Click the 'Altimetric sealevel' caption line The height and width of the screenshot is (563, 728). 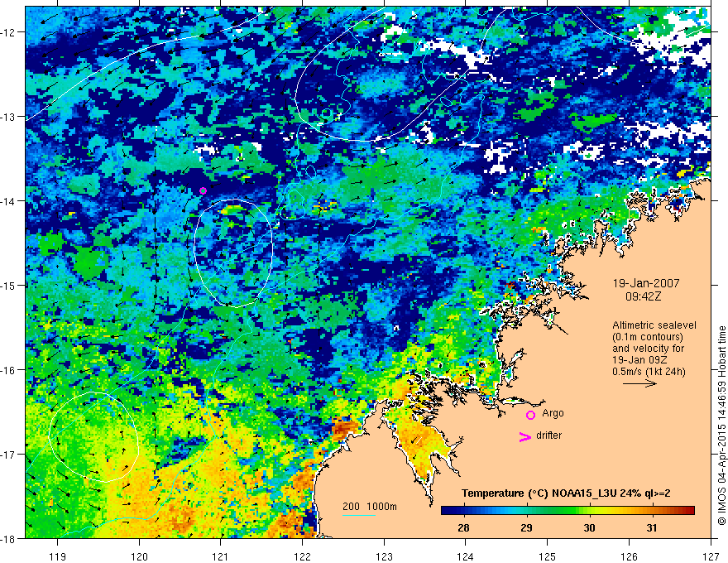(654, 325)
